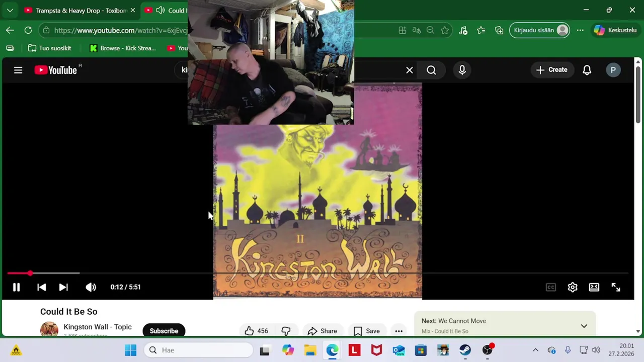Open Edge settings and more menu

click(x=580, y=30)
